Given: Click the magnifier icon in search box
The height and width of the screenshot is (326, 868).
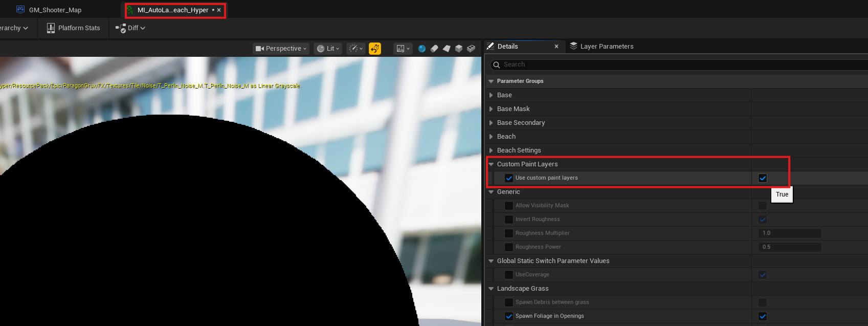Looking at the screenshot, I should 496,65.
